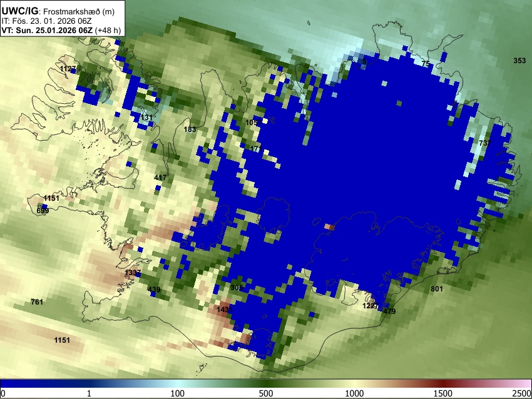532x399 pixels.
Task: Click the 439 map value label
Action: [x=154, y=290]
